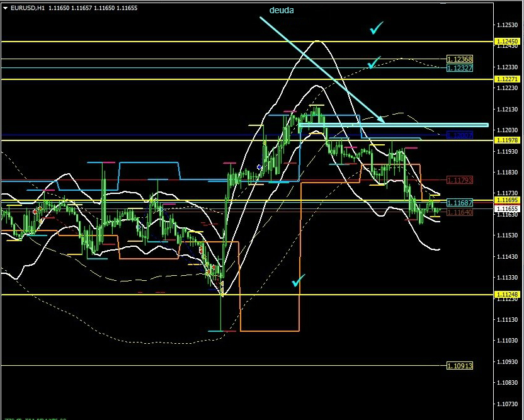Select the yellow 1.11978 level price tag
The width and height of the screenshot is (524, 420).
tap(508, 140)
